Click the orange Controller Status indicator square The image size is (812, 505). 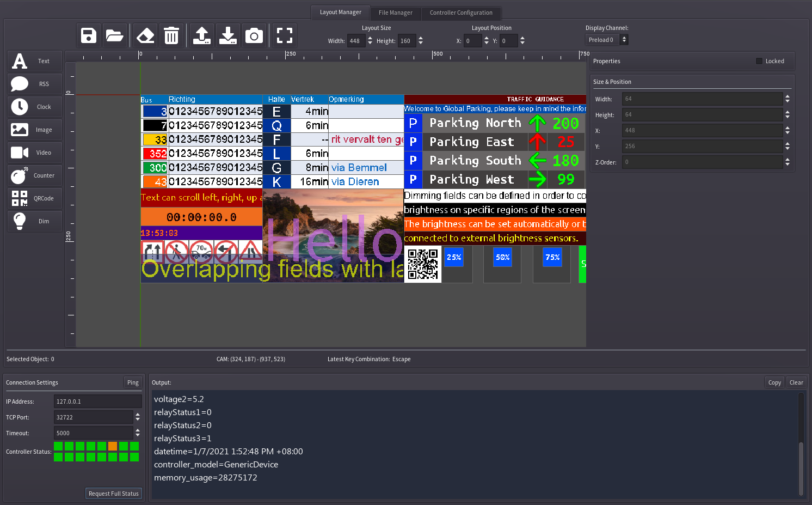[x=113, y=446]
